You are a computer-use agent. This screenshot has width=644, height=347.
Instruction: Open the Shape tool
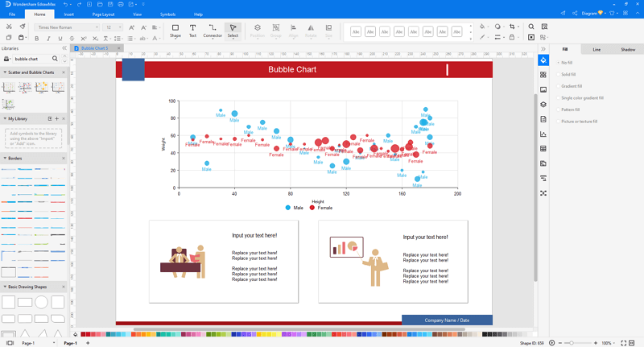tap(175, 31)
